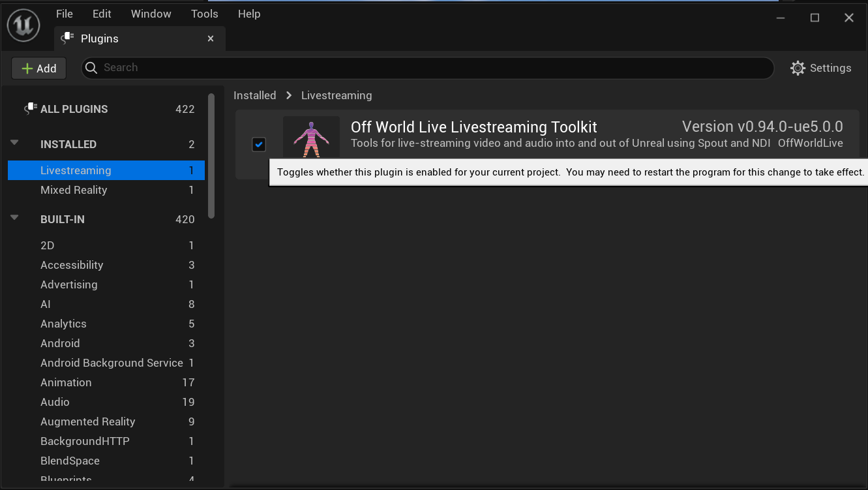Open the Edit menu
The height and width of the screenshot is (490, 868).
click(x=102, y=14)
